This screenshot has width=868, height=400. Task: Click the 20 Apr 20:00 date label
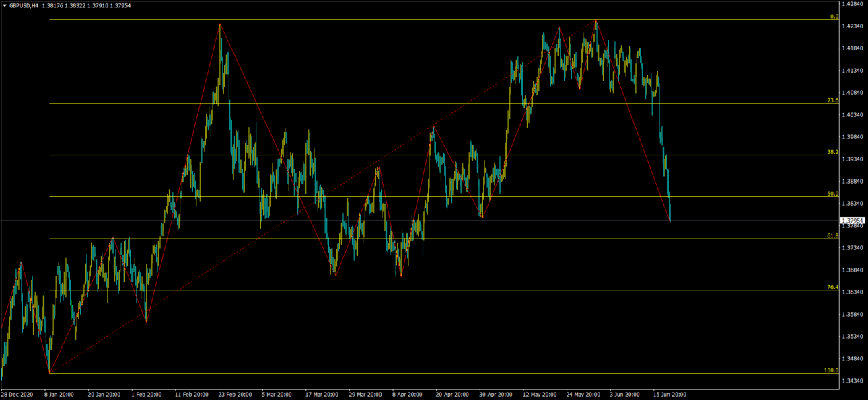click(x=451, y=395)
